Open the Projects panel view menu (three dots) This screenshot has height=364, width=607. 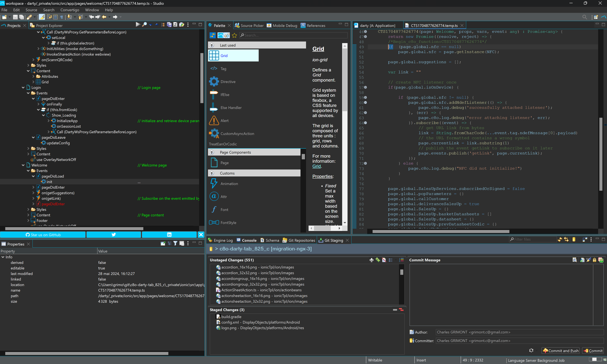[x=188, y=25]
